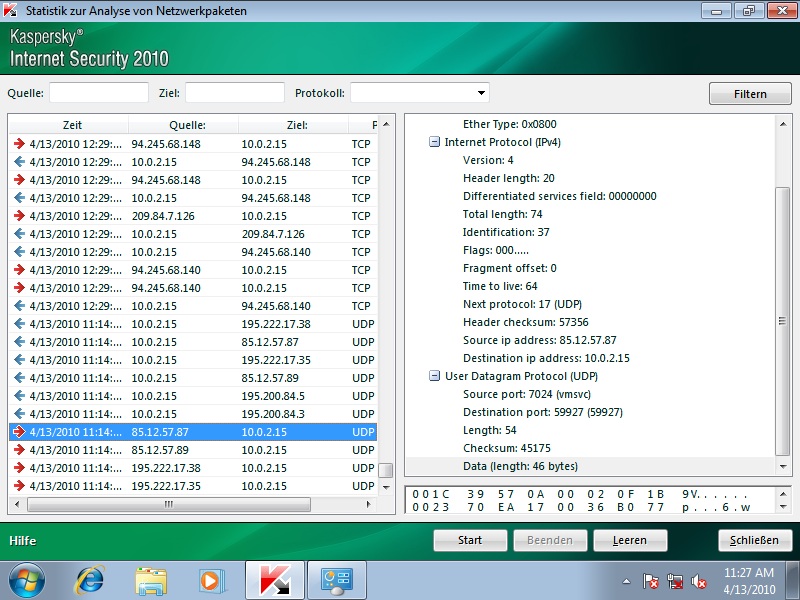This screenshot has height=600, width=800.
Task: Sort packets by Quelle: column header
Action: (187, 124)
